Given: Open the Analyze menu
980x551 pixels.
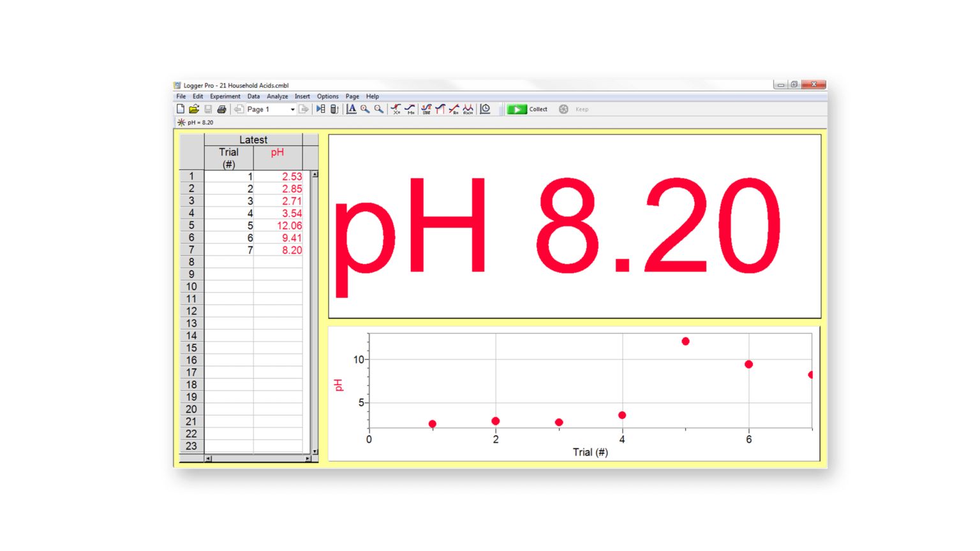Looking at the screenshot, I should (x=277, y=96).
